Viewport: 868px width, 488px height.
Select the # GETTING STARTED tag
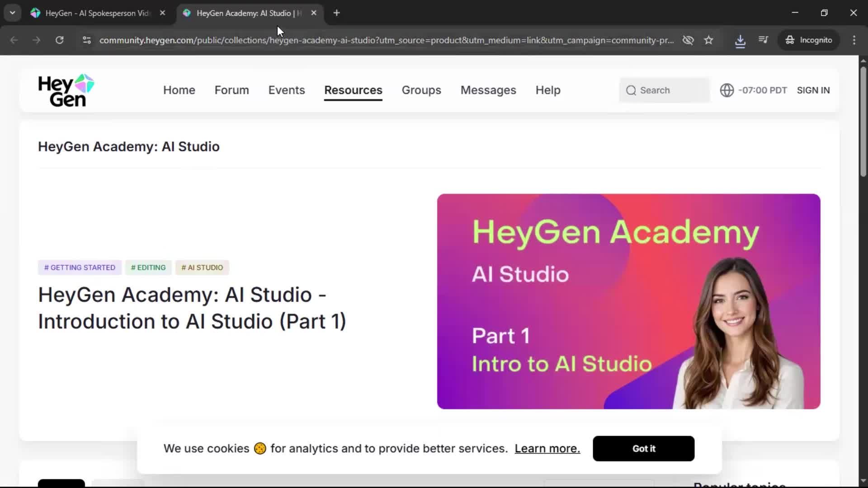80,267
